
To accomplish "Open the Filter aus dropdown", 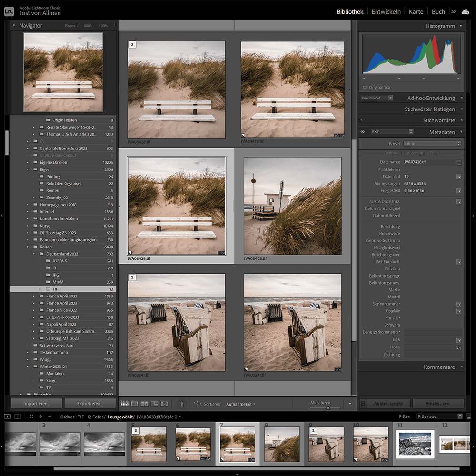I will tap(439, 416).
